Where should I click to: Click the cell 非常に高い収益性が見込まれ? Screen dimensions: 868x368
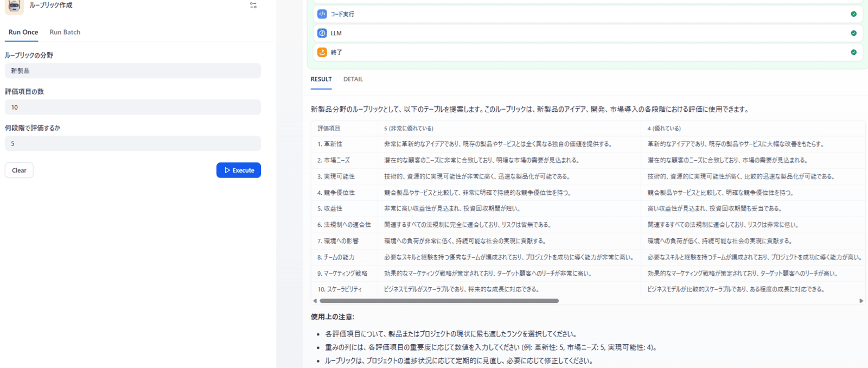point(452,209)
